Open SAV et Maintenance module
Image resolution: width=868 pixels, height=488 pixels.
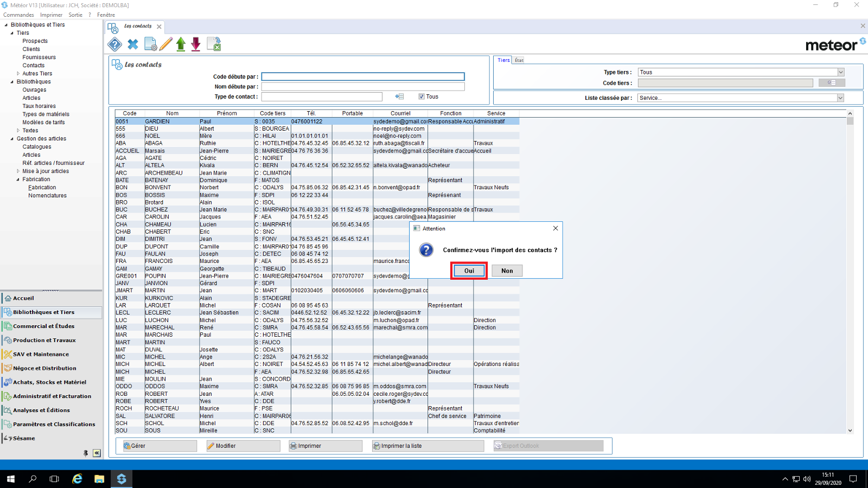pos(41,354)
